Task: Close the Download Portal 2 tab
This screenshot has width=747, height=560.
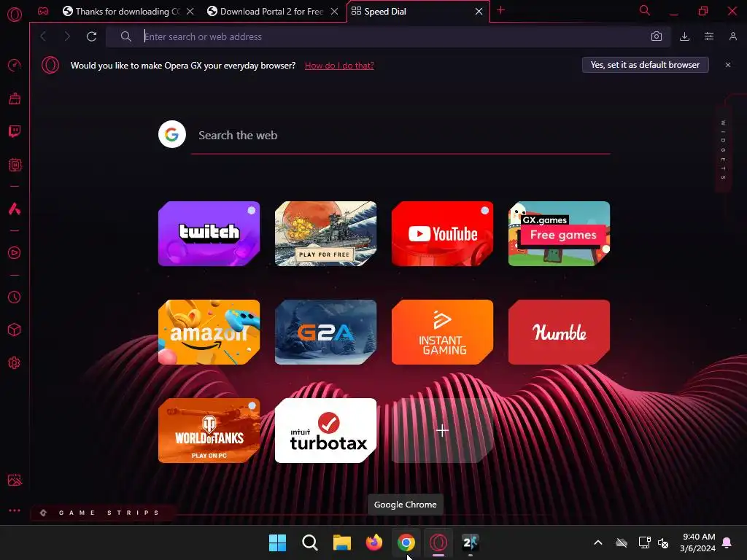Action: [334, 11]
